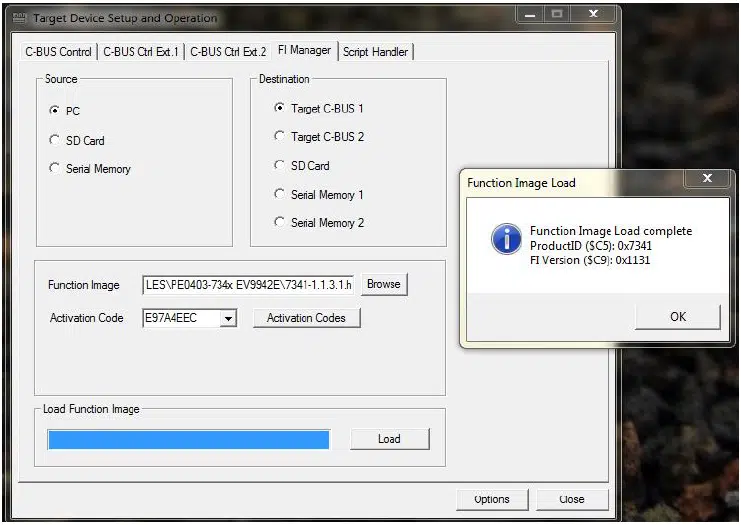Maximize the Target Device Setup window
The image size is (741, 525).
pyautogui.click(x=557, y=14)
